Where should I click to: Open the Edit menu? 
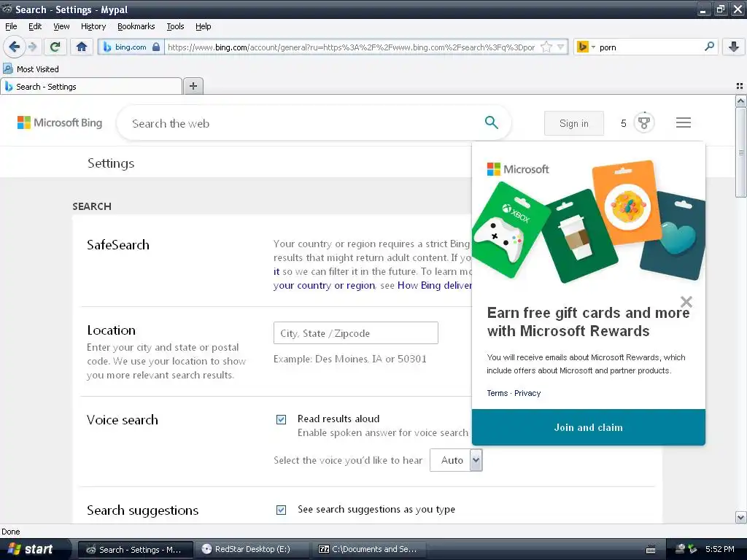click(35, 26)
